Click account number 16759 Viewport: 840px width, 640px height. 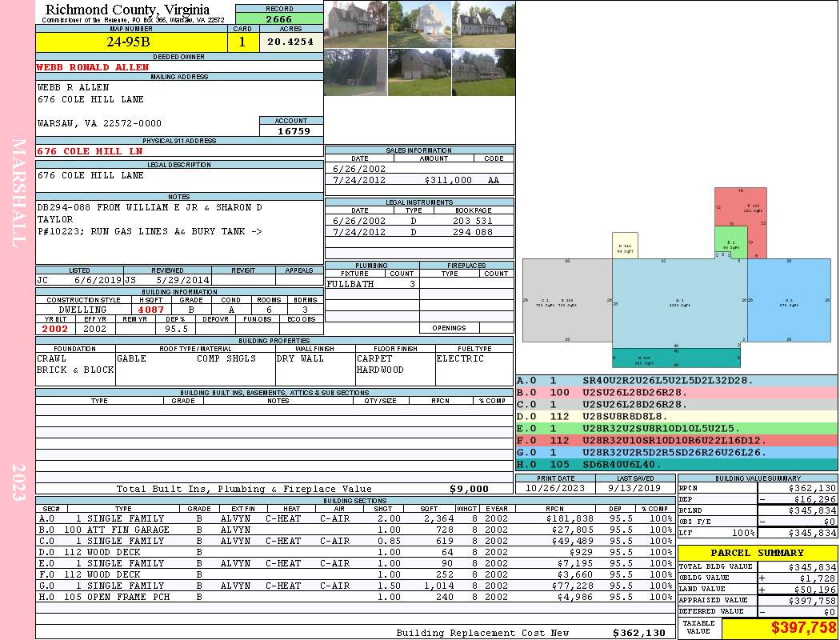(x=293, y=130)
